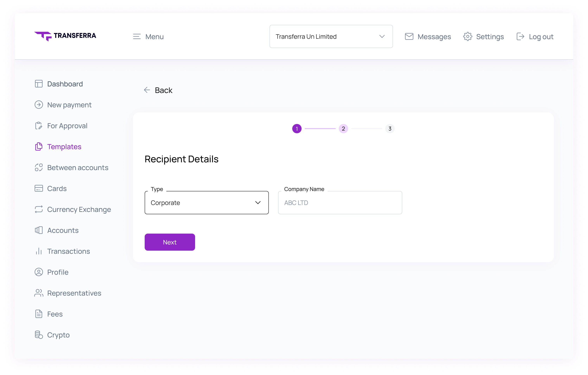Click the Back arrow icon
The image size is (588, 375).
(147, 90)
